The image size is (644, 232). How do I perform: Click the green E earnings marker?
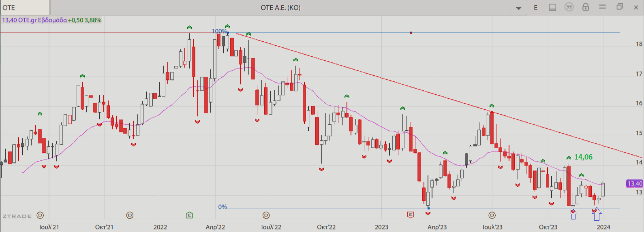coord(189,215)
